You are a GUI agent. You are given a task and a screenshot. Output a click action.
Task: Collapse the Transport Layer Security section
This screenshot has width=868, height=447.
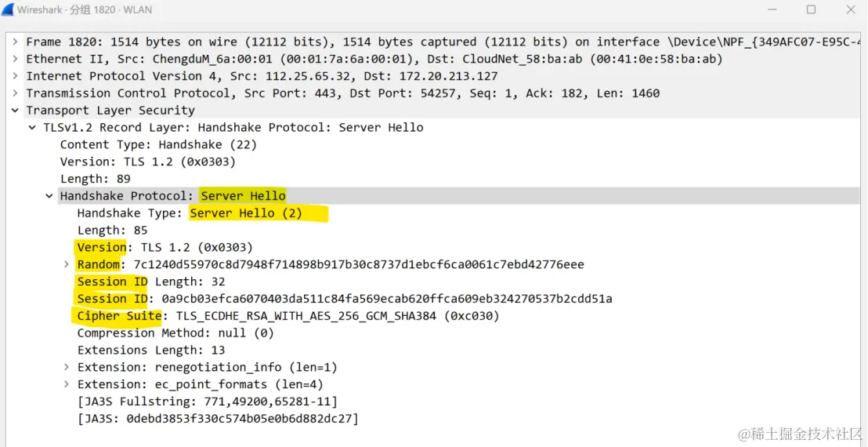(x=15, y=111)
